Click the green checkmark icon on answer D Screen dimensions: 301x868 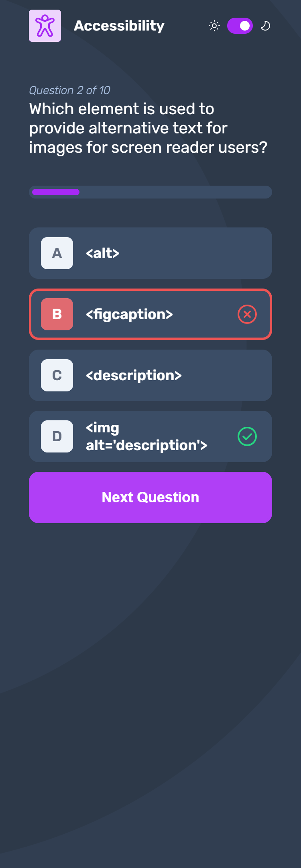click(x=247, y=436)
